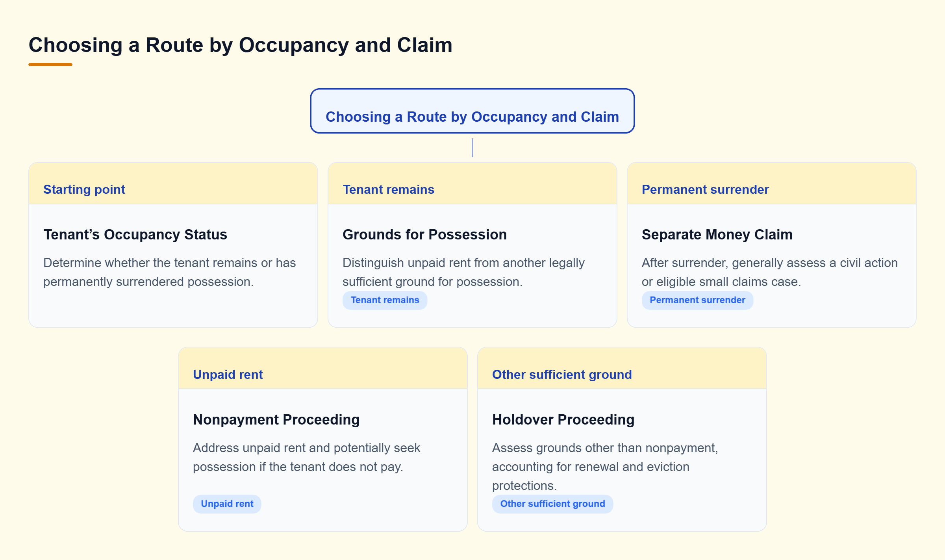
Task: Open the 'Holdover Proceeding' heading
Action: pyautogui.click(x=563, y=419)
